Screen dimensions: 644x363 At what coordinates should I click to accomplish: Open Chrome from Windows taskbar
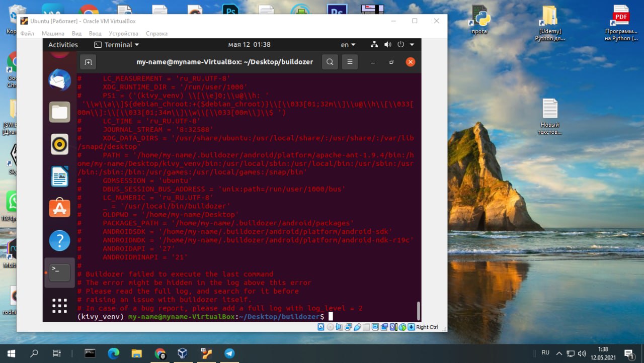160,353
